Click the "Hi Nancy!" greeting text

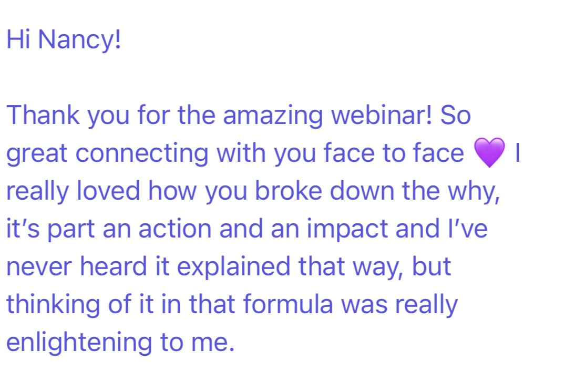click(x=64, y=39)
